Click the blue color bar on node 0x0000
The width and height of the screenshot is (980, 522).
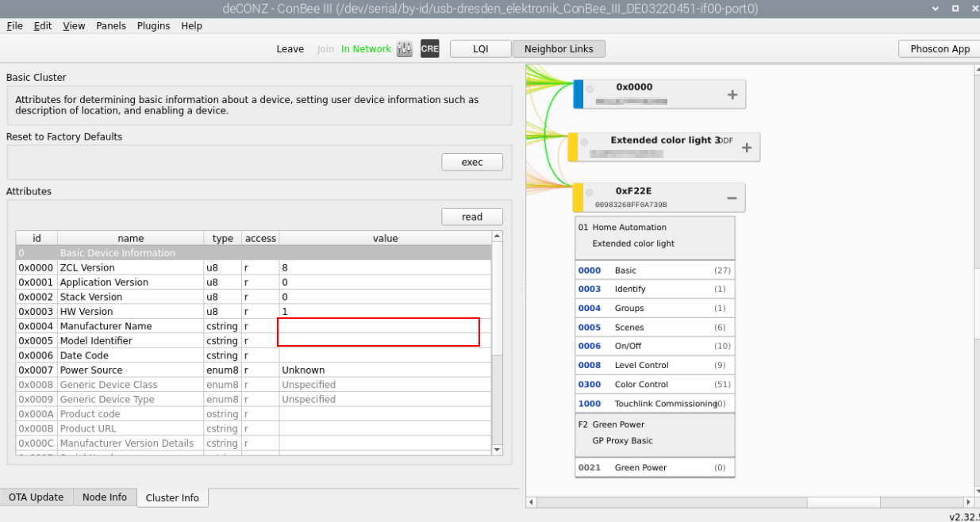pyautogui.click(x=578, y=94)
